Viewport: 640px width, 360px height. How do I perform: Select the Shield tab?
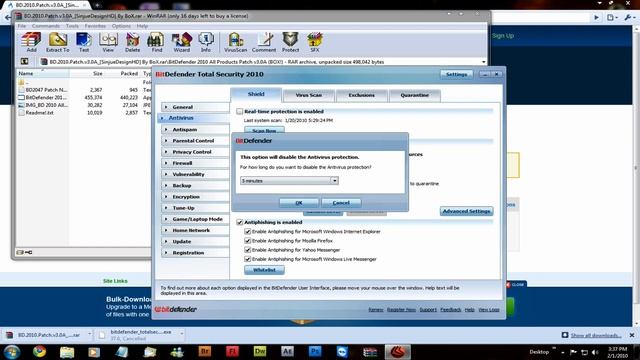pos(256,94)
